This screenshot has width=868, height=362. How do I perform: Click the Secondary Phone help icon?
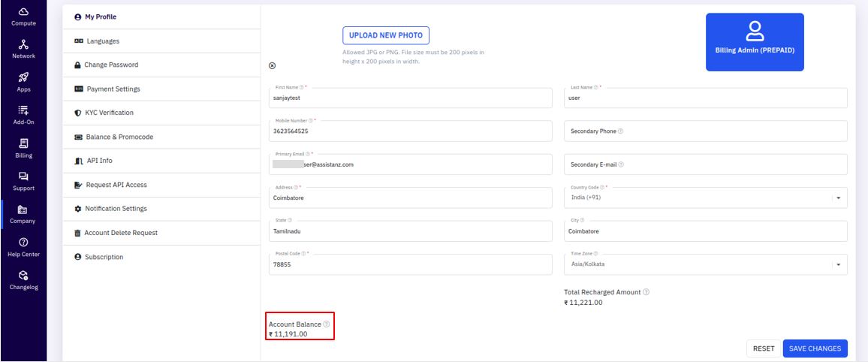pyautogui.click(x=620, y=131)
